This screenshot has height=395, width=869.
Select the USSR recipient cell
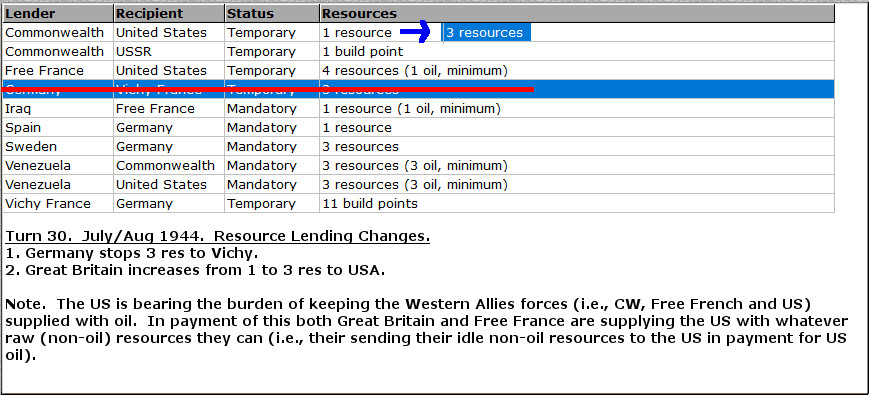[169, 52]
